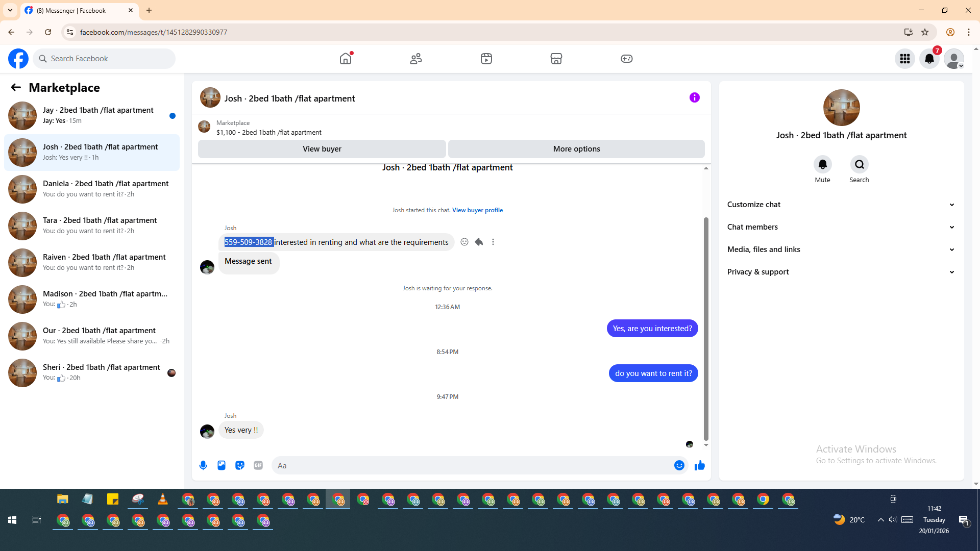Image resolution: width=980 pixels, height=551 pixels.
Task: React to Josh's phone number message
Action: pos(464,242)
